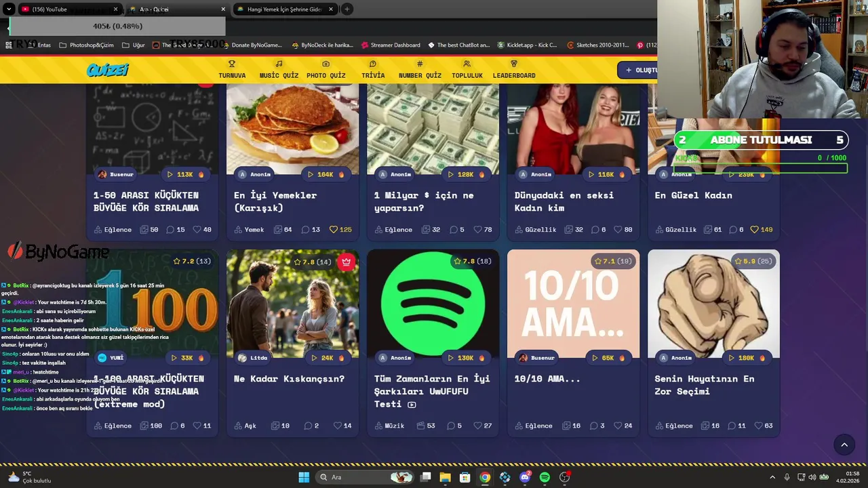868x488 pixels.
Task: Open the Topluluk community page
Action: [x=467, y=69]
